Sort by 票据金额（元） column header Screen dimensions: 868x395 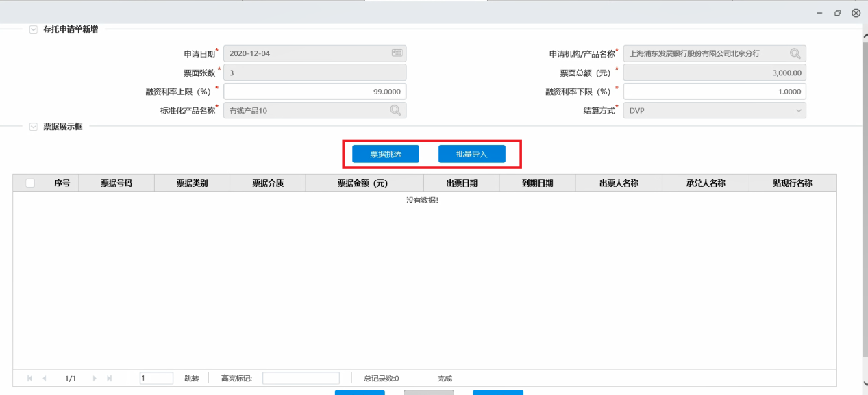(x=364, y=183)
